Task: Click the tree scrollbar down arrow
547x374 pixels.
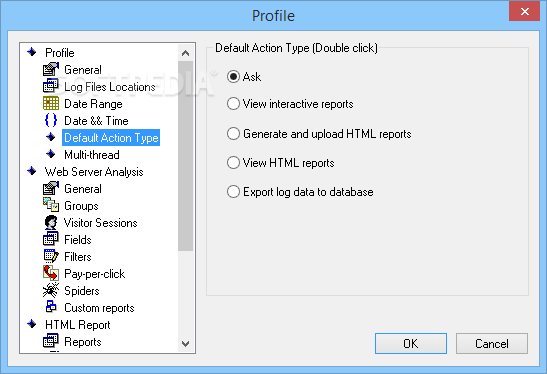Action: point(186,344)
